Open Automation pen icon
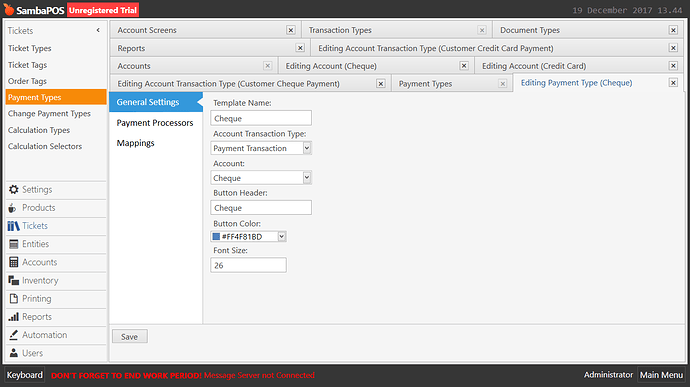 point(14,335)
